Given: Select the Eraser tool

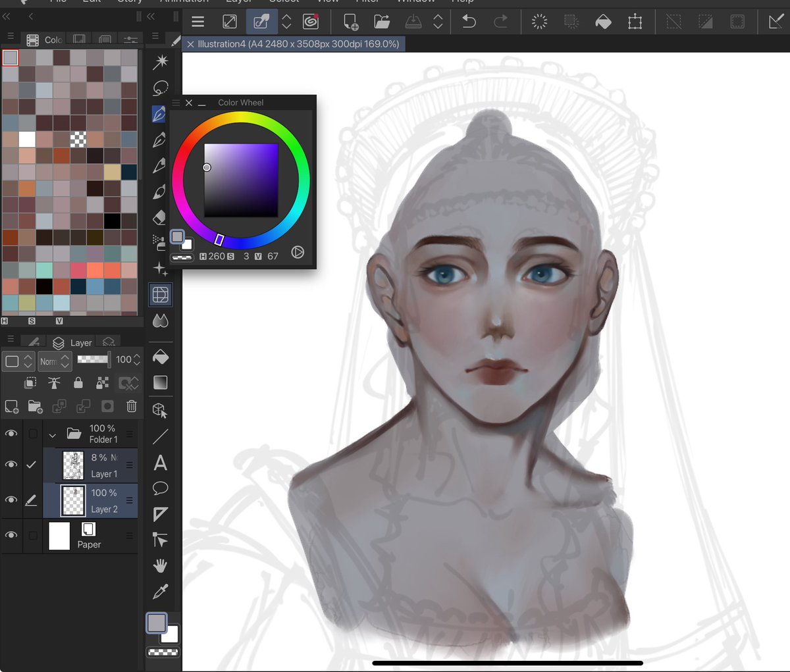Looking at the screenshot, I should (159, 217).
